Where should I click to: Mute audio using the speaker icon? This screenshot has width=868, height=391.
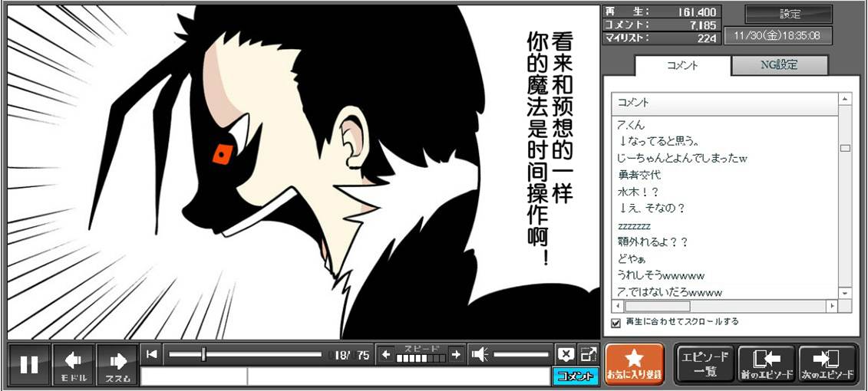coord(480,354)
